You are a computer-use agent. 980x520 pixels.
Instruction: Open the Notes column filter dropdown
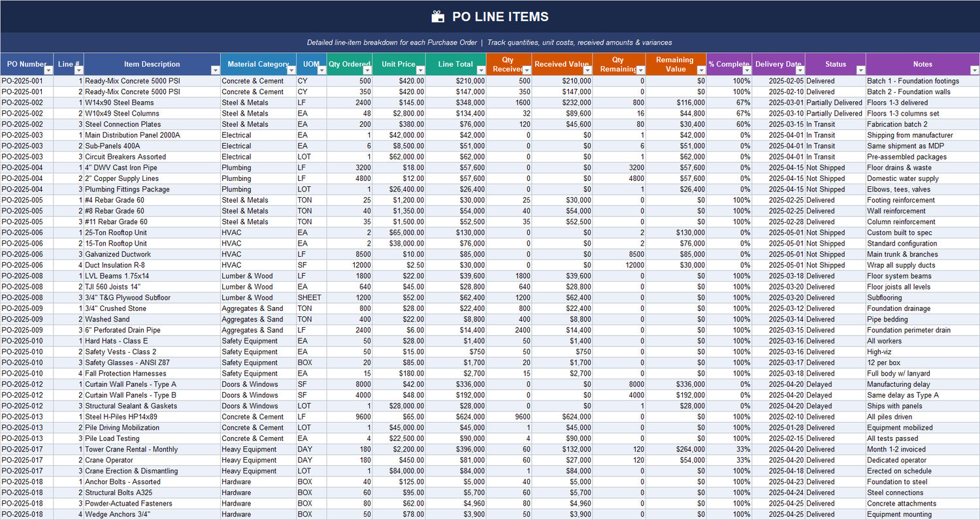974,70
